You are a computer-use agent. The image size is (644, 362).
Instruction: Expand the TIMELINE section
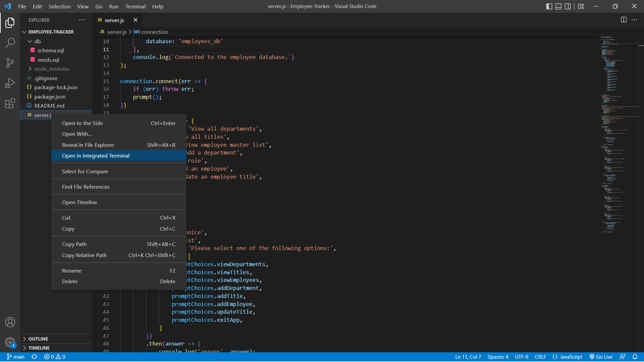[56, 348]
